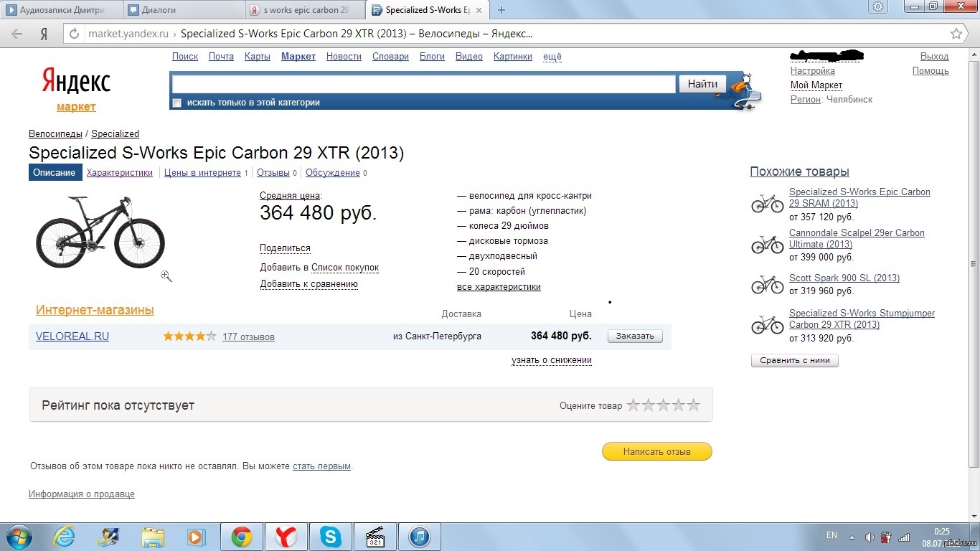Click the EN language indicator
Image resolution: width=980 pixels, height=551 pixels.
pos(831,535)
